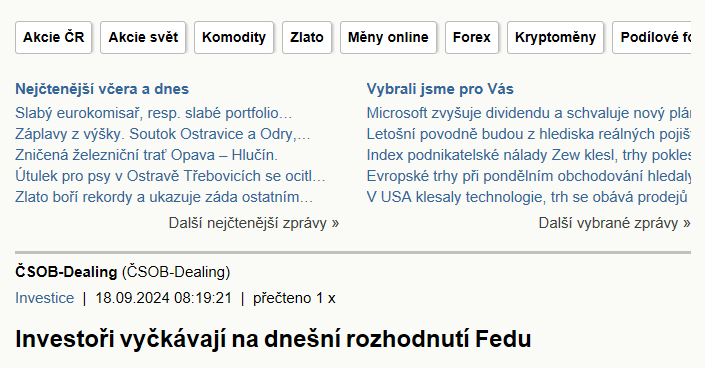Open V USA klesaly technologie article
This screenshot has height=368, width=705.
(527, 197)
